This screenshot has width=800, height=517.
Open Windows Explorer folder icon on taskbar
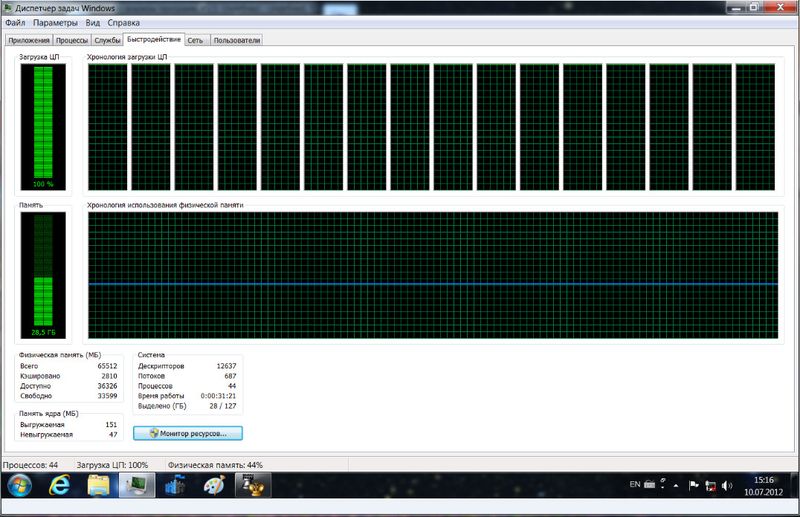click(x=98, y=485)
